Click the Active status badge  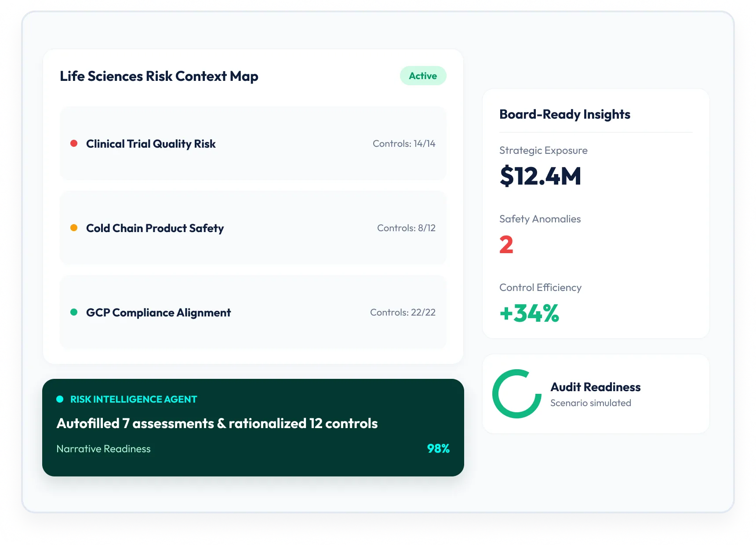click(423, 76)
